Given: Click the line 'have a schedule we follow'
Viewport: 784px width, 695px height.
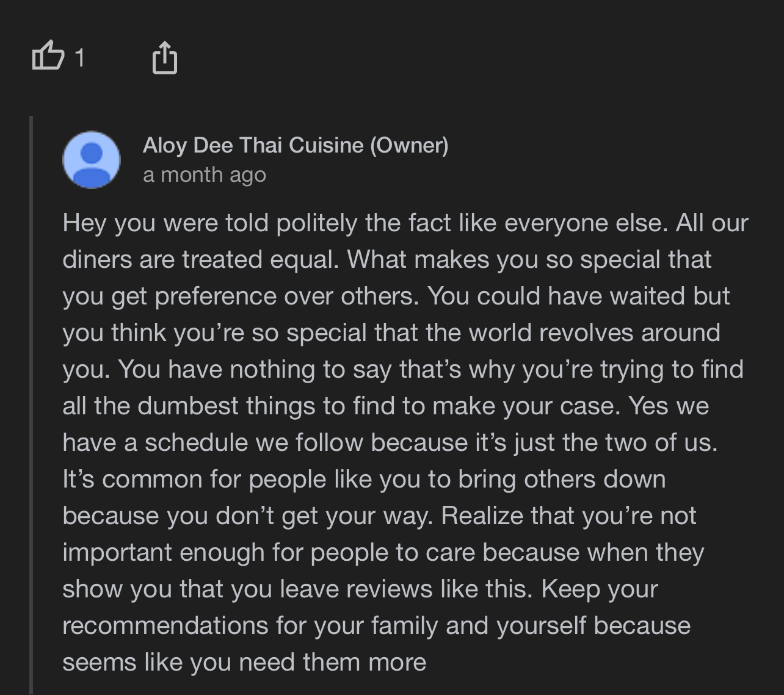Looking at the screenshot, I should coord(390,443).
